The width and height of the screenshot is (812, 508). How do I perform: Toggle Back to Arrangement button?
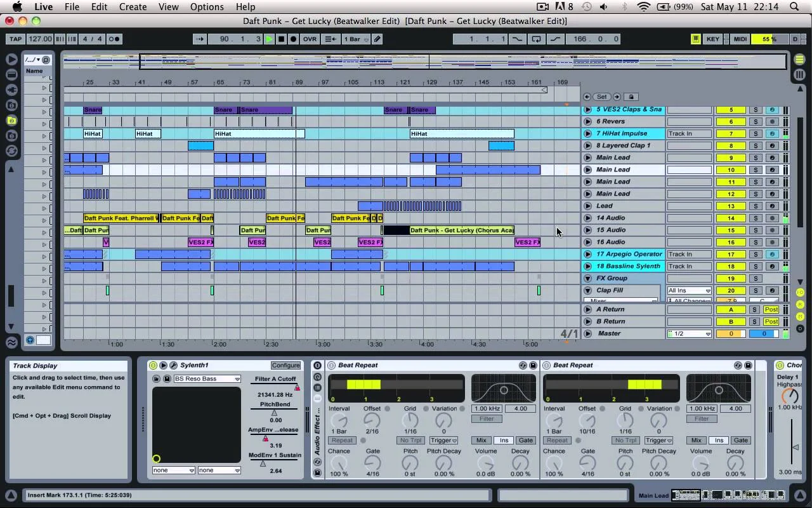click(x=331, y=39)
